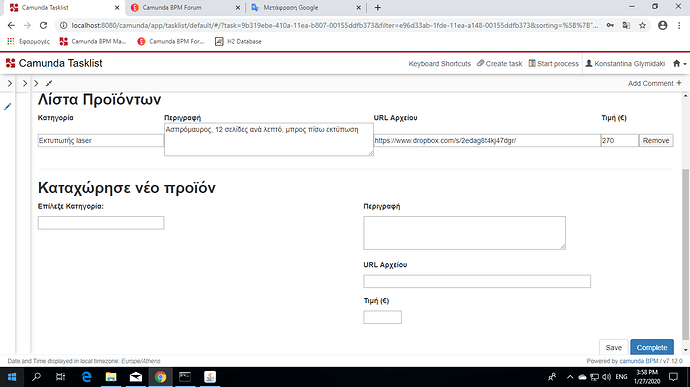Image resolution: width=690 pixels, height=387 pixels.
Task: Click the translate page icon
Action: pyautogui.click(x=626, y=26)
